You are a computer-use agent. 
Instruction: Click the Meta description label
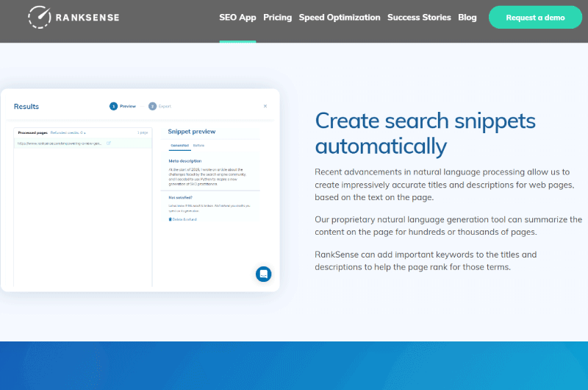[185, 160]
